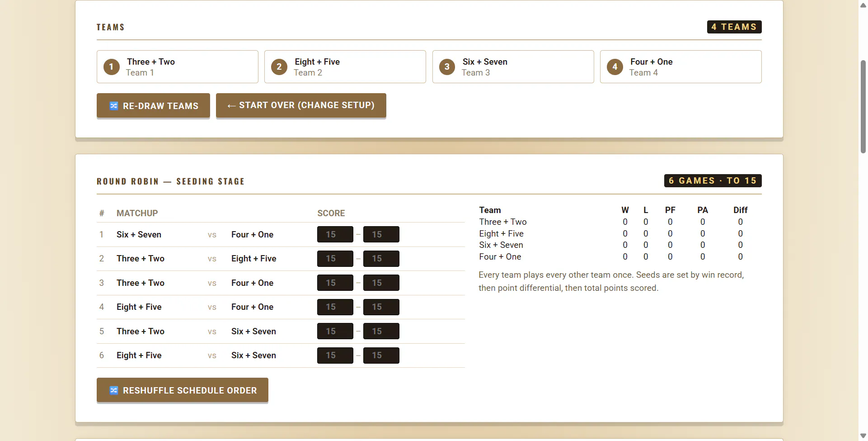Click Three + Two in matchup row 2
This screenshot has width=868, height=441.
tap(141, 259)
